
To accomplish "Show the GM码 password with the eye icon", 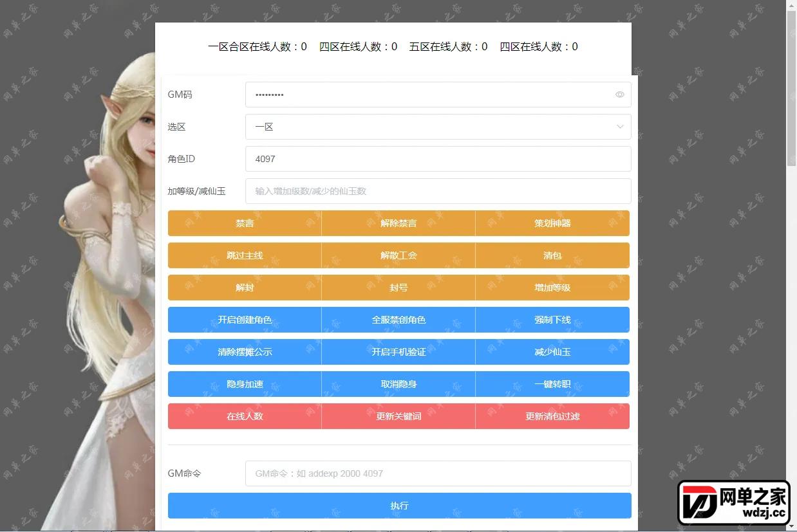I will pyautogui.click(x=619, y=95).
